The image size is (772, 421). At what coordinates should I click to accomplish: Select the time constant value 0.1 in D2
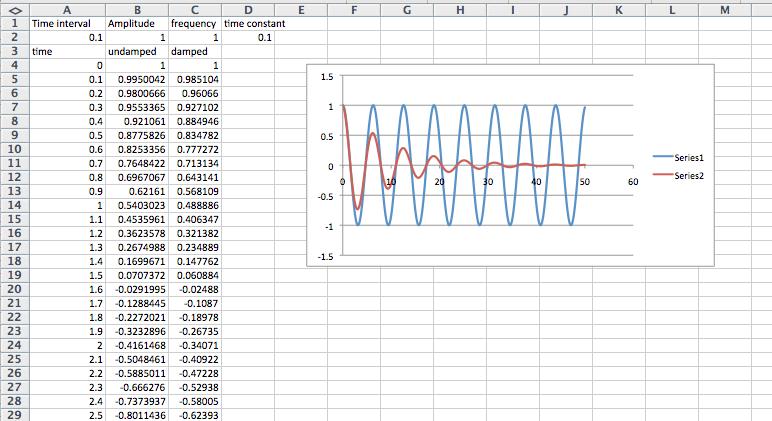(x=248, y=37)
